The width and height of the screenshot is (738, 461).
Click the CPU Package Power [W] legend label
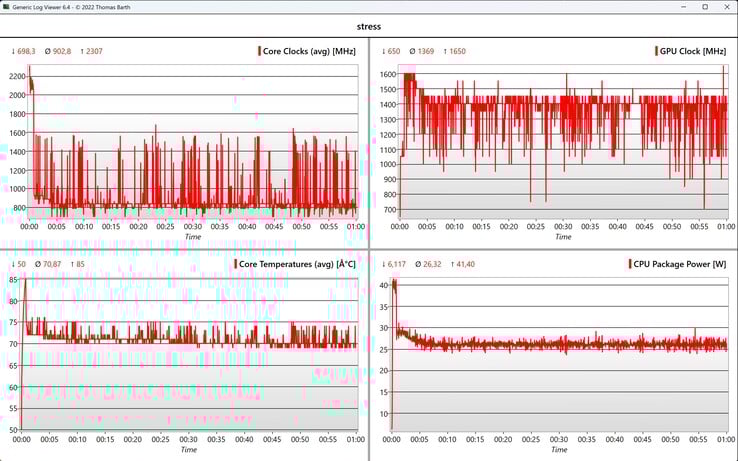click(680, 264)
